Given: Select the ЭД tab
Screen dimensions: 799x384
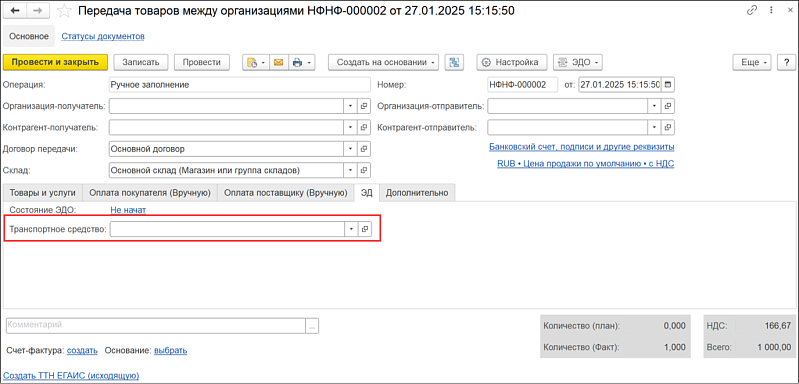Looking at the screenshot, I should (366, 193).
